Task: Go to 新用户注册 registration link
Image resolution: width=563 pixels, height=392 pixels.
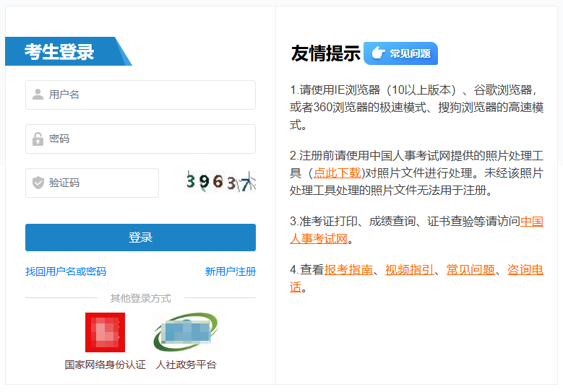Action: [230, 271]
